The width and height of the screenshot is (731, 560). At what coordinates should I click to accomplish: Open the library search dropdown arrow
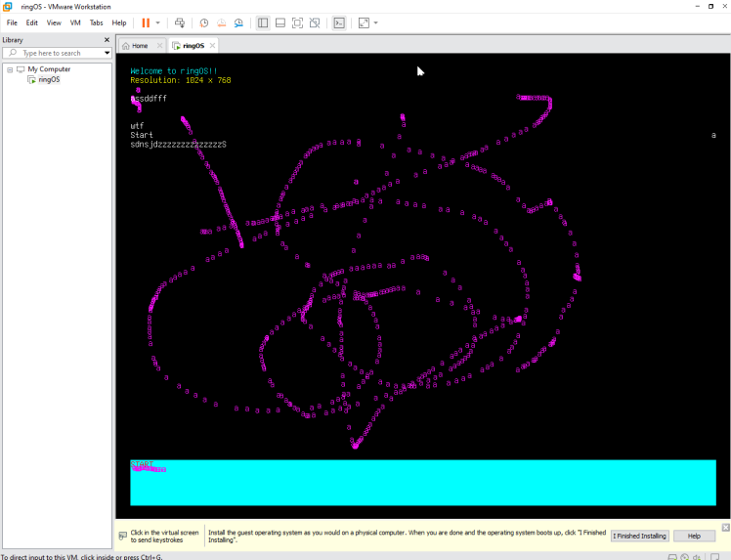coord(107,53)
